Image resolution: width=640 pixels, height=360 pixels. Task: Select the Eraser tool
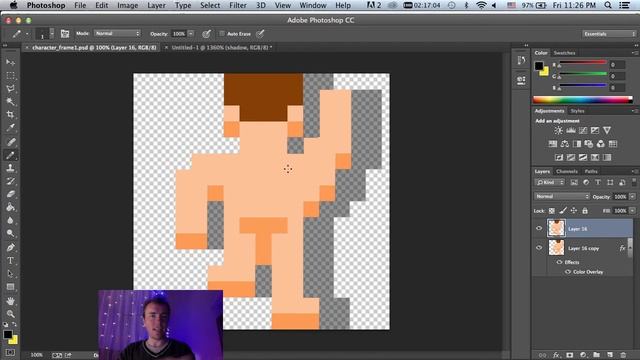(x=11, y=194)
